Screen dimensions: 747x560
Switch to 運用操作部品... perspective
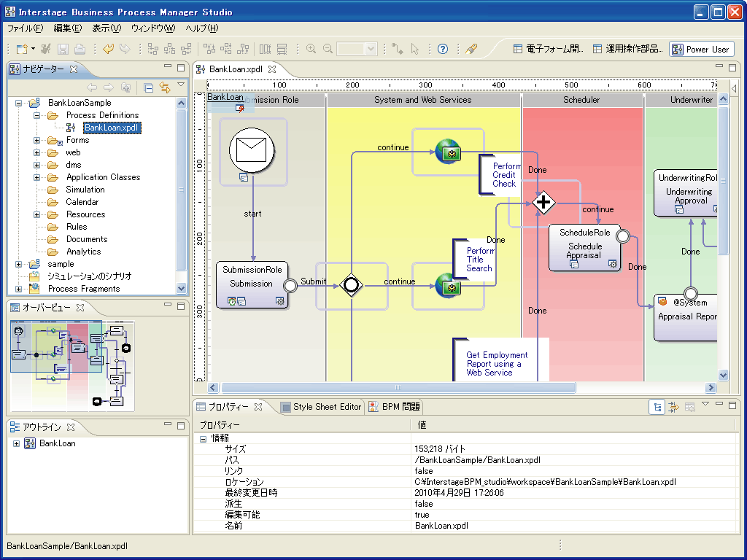627,49
